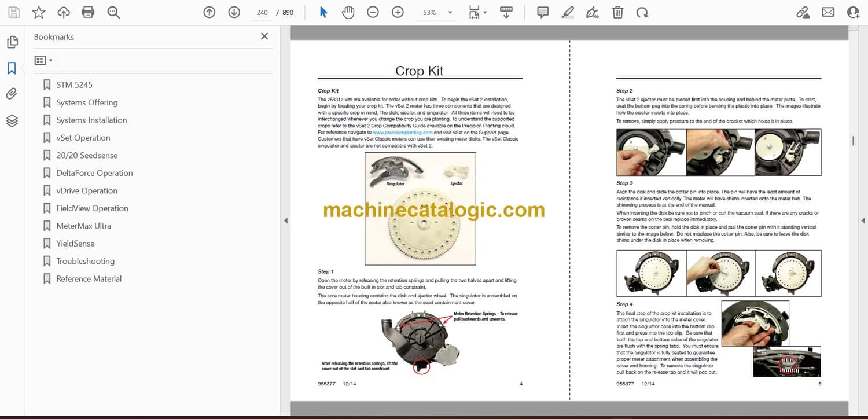The height and width of the screenshot is (419, 868).
Task: Follow the www.precisionplanting.com link
Action: (x=403, y=133)
